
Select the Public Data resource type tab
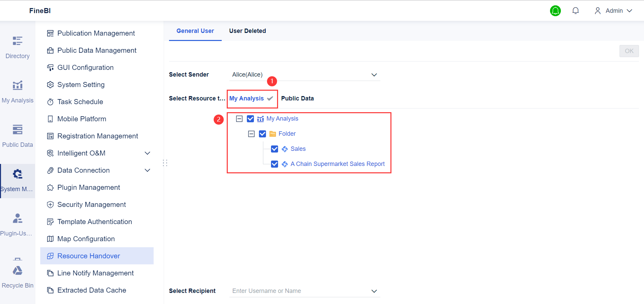(297, 98)
